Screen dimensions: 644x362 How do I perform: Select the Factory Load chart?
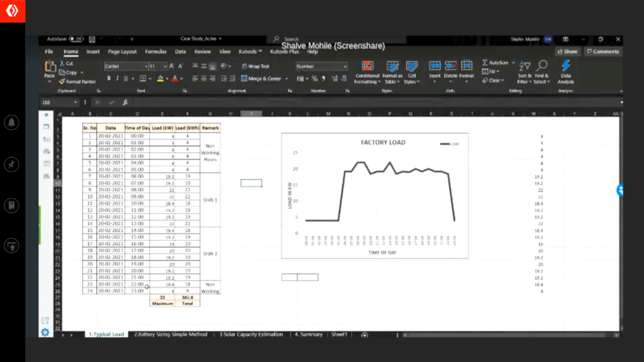(375, 196)
